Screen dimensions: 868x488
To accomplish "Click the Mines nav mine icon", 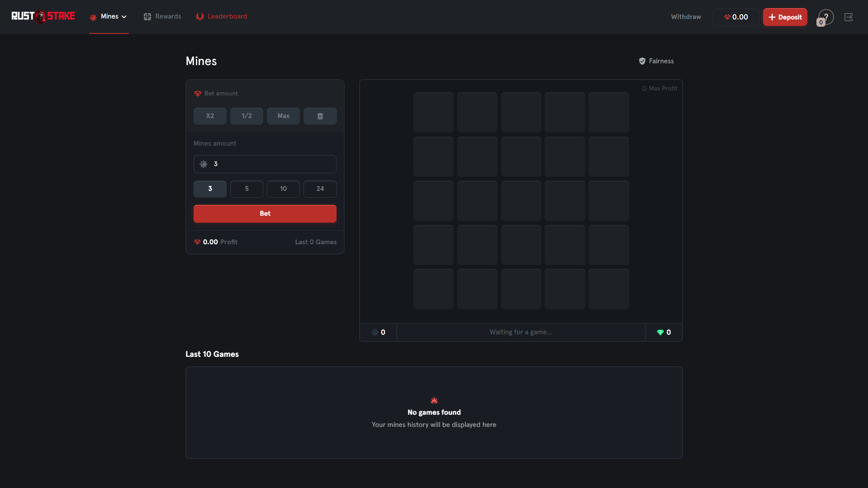I will click(x=93, y=17).
